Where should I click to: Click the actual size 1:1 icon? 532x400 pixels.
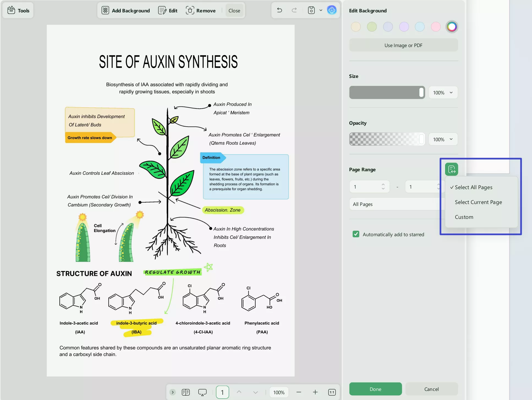pos(332,392)
